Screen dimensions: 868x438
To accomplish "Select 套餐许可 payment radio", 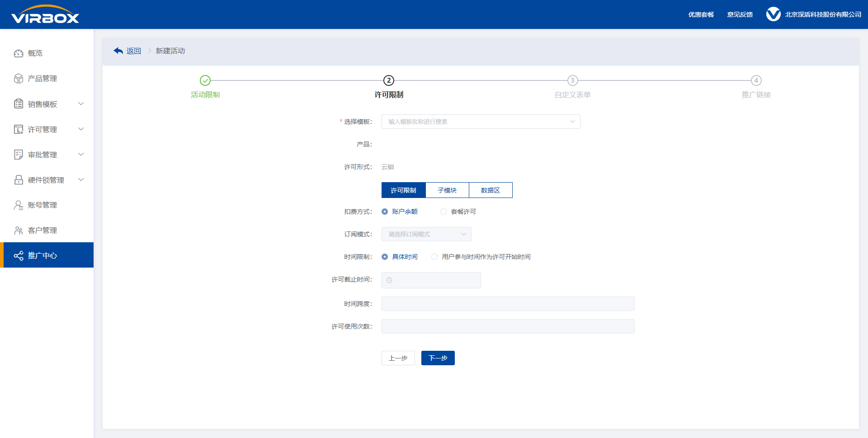I will coord(443,212).
